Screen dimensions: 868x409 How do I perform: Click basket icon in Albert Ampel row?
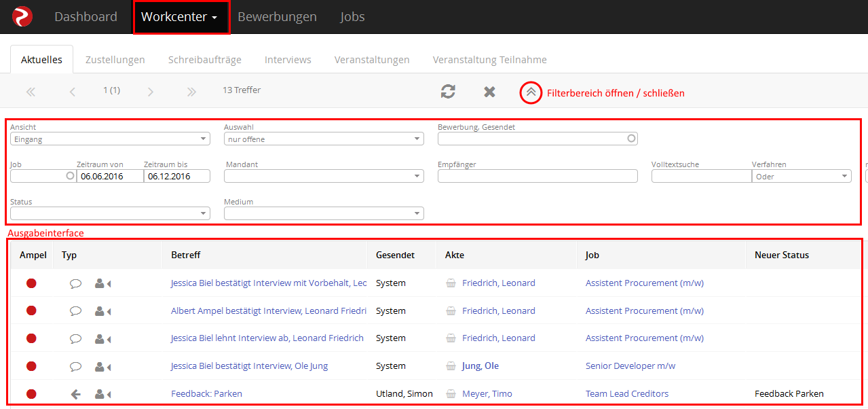(x=451, y=311)
